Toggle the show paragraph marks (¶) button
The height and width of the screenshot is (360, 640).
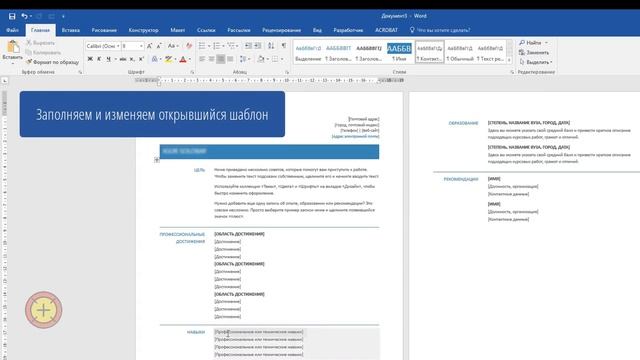[x=284, y=46]
